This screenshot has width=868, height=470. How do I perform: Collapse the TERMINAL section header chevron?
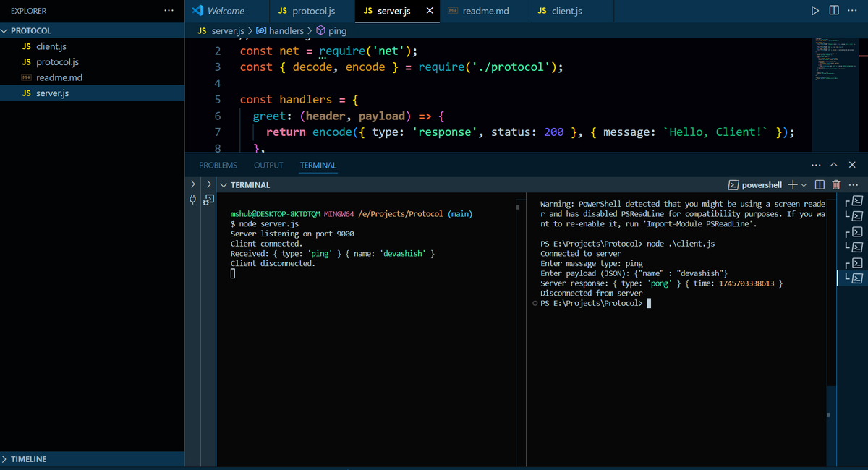(224, 185)
